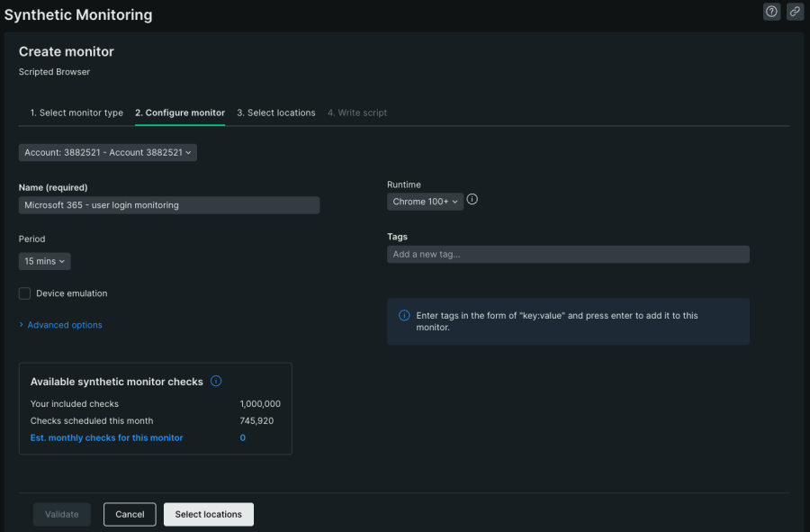Copy permalink via the link icon
The width and height of the screenshot is (810, 532).
[x=795, y=12]
